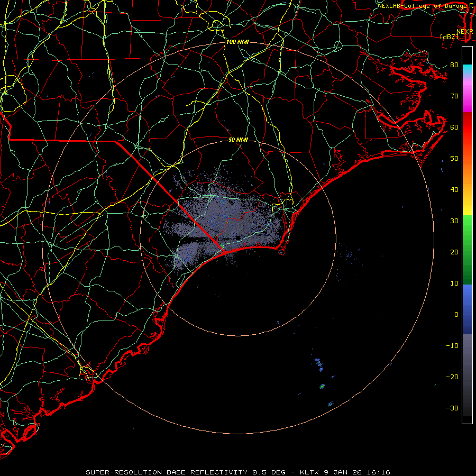Click the -30 value on the dBZ scale

point(452,408)
